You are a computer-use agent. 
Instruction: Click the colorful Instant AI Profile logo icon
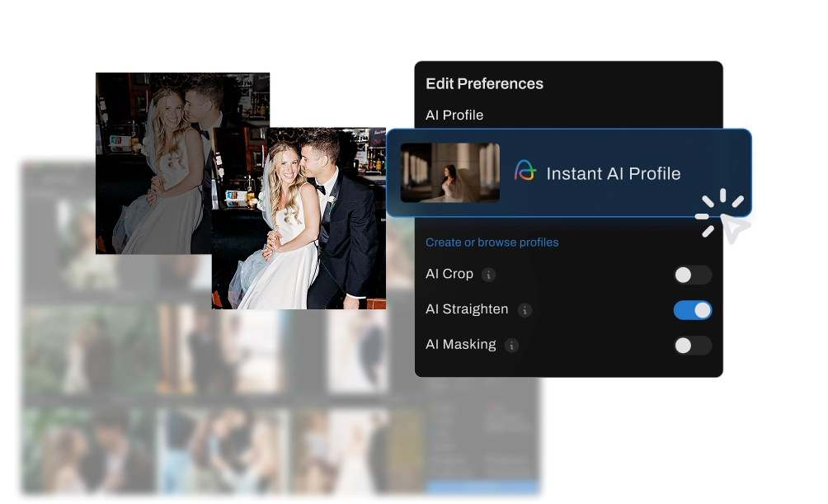525,171
